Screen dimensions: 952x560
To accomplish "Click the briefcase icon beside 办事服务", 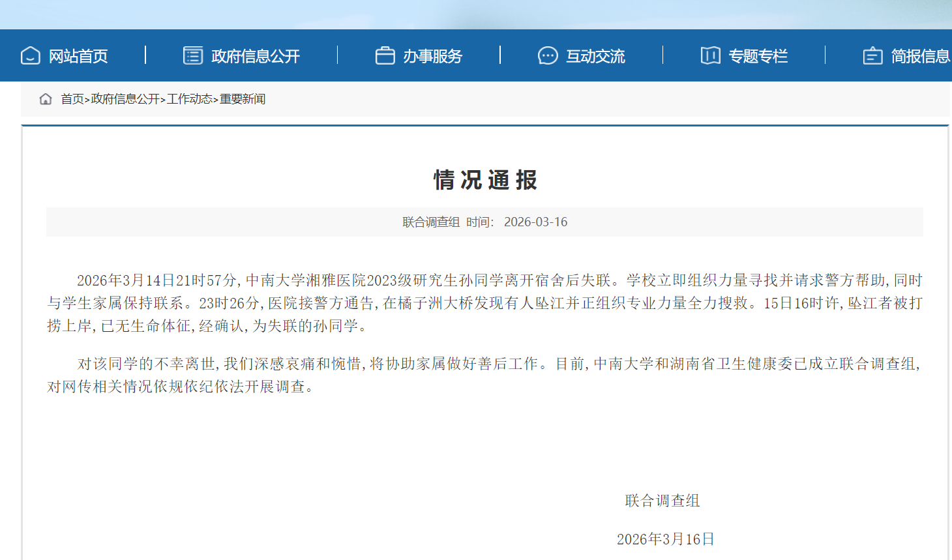I will point(385,56).
